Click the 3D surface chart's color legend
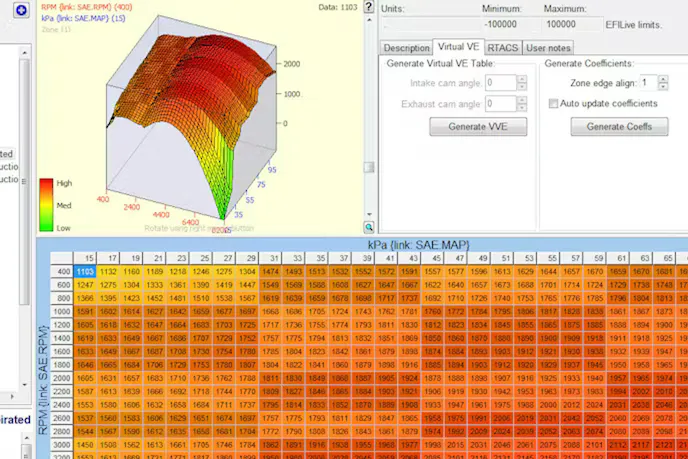The image size is (688, 459). click(x=46, y=203)
